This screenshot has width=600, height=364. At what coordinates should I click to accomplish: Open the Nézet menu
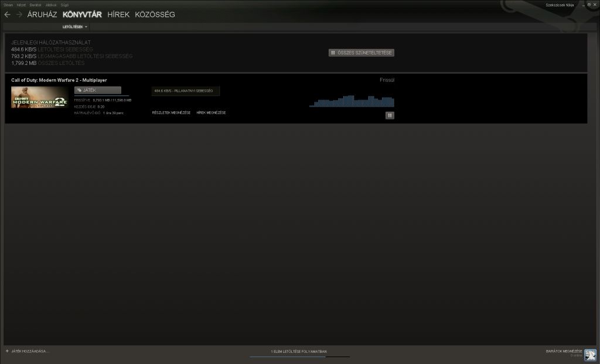point(21,5)
